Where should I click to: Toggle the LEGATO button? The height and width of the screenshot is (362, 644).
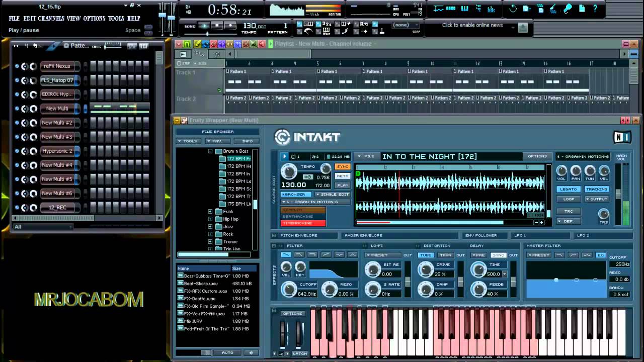coord(569,189)
